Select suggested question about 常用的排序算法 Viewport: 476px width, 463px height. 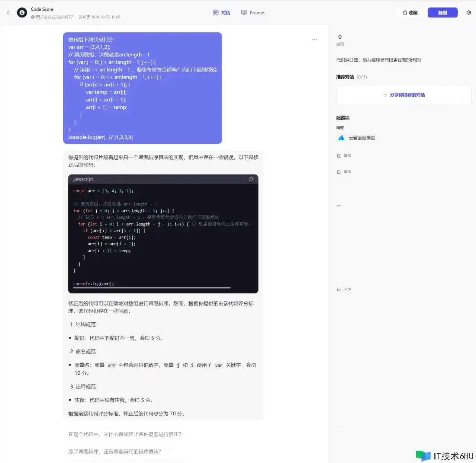tap(115, 451)
